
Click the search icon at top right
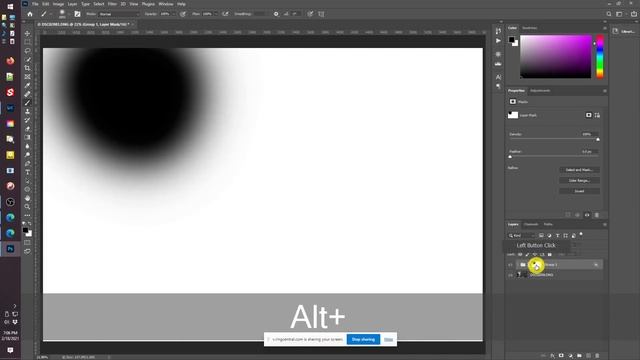[609, 14]
